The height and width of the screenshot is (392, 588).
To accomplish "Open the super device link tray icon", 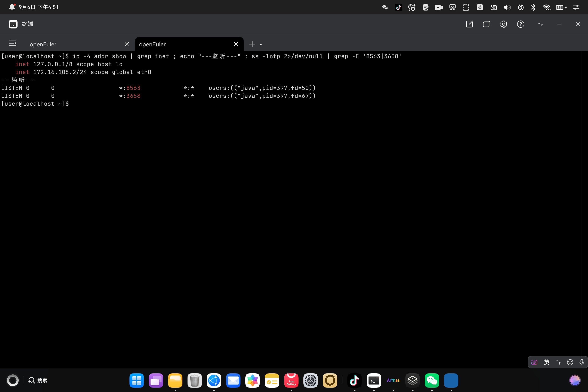I will tap(521, 7).
